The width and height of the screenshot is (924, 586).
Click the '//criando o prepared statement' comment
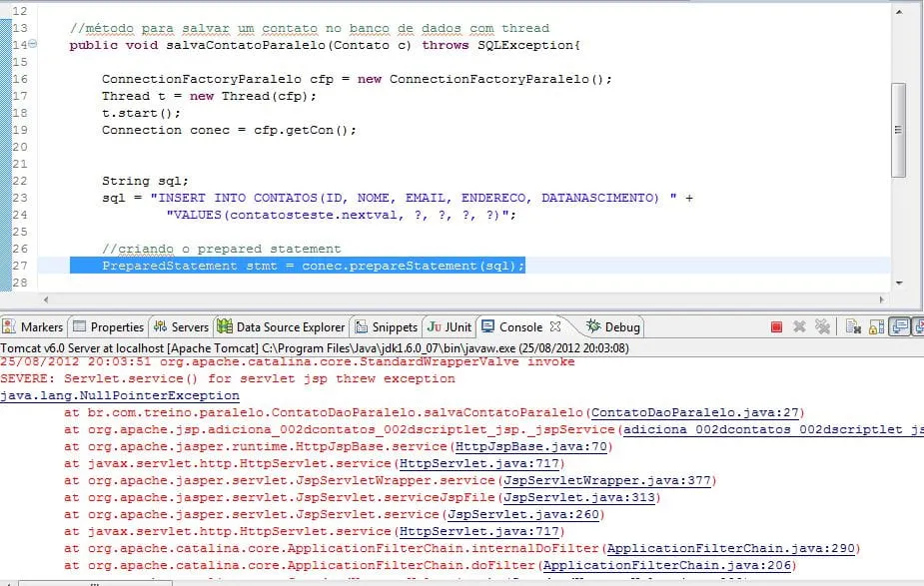(x=221, y=249)
